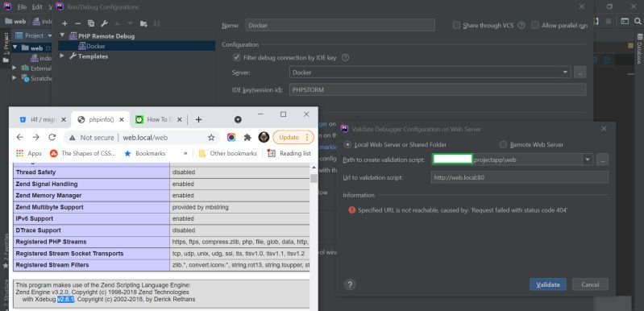The height and width of the screenshot is (311, 644).
Task: Open help for the IDE key filter
Action: click(x=346, y=58)
